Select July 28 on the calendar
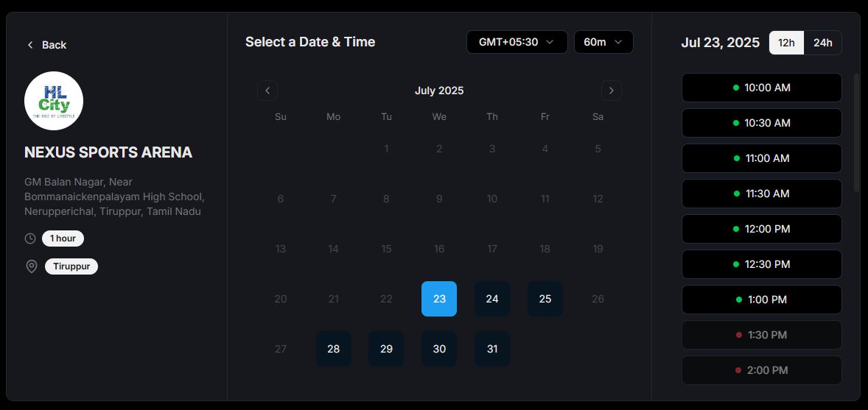 pyautogui.click(x=333, y=349)
